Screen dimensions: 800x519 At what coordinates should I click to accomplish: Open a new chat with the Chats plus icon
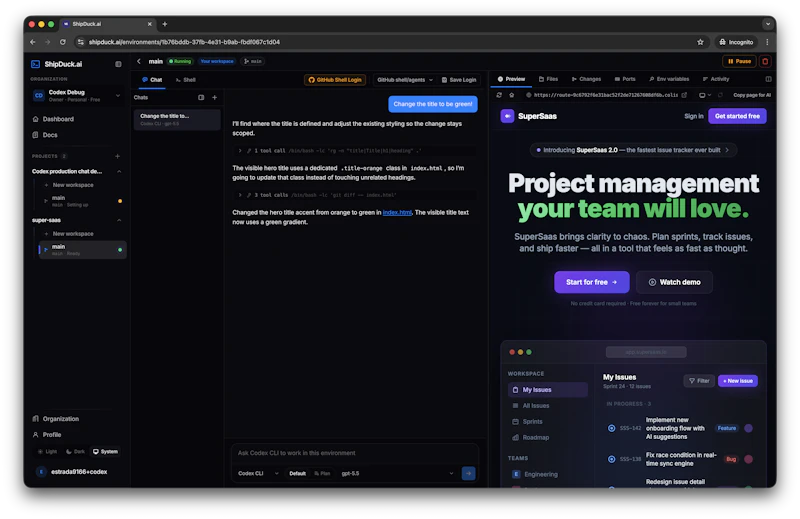214,97
